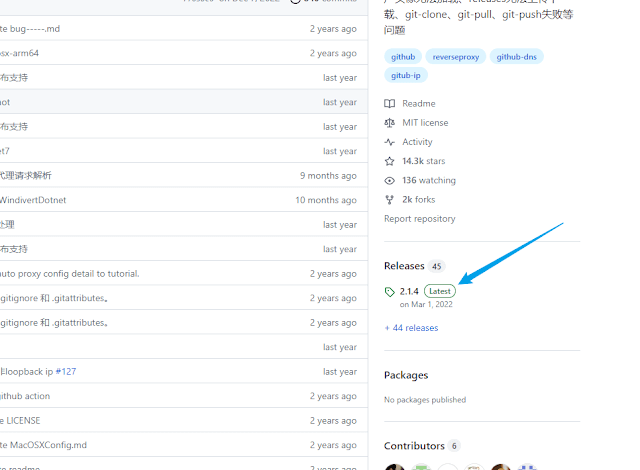The image size is (640, 470).
Task: Click the MIT license scale icon
Action: point(389,123)
